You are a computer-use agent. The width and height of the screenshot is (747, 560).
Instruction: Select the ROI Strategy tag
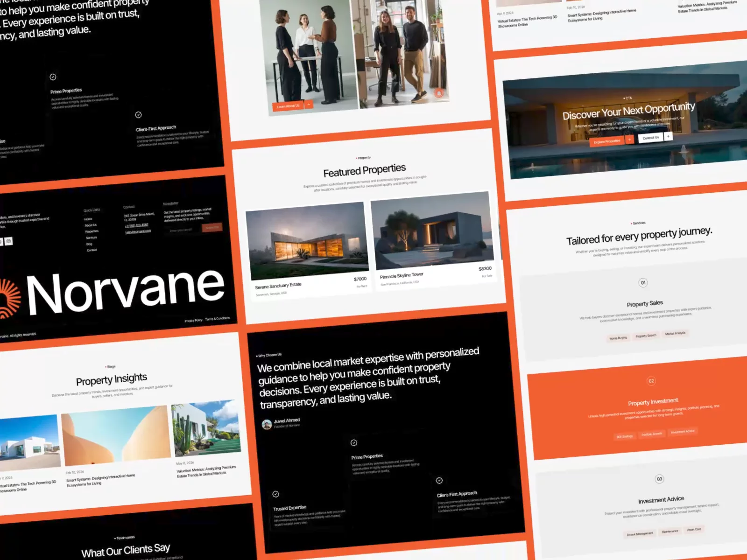click(x=625, y=436)
